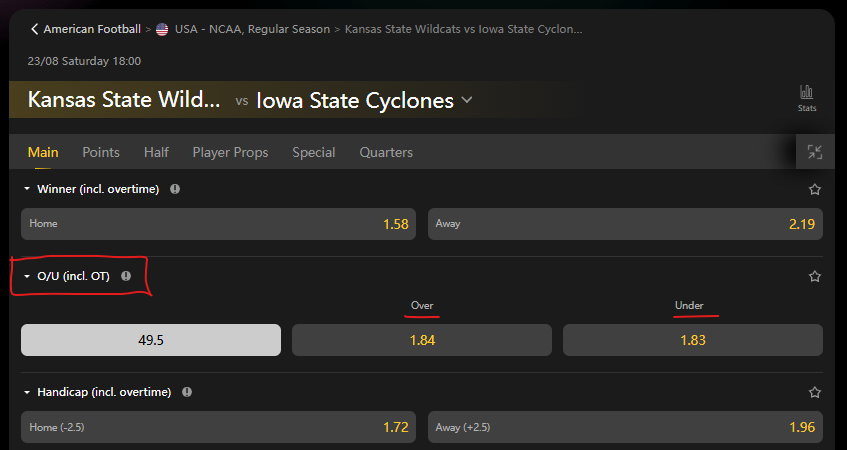847x450 pixels.
Task: Click the USA flag icon in breadcrumb
Action: click(x=162, y=30)
